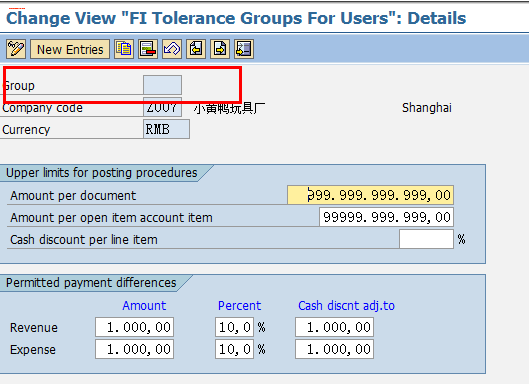Click the New Entries button
The height and width of the screenshot is (384, 529).
(x=70, y=49)
